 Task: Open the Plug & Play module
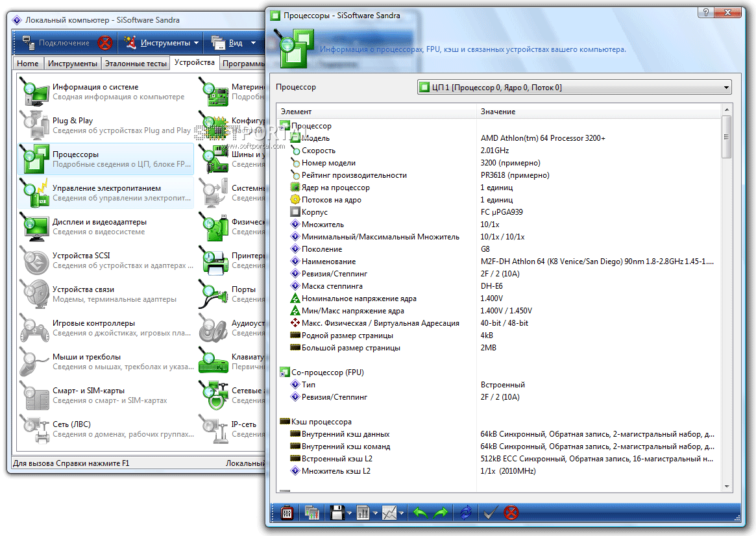[106, 125]
